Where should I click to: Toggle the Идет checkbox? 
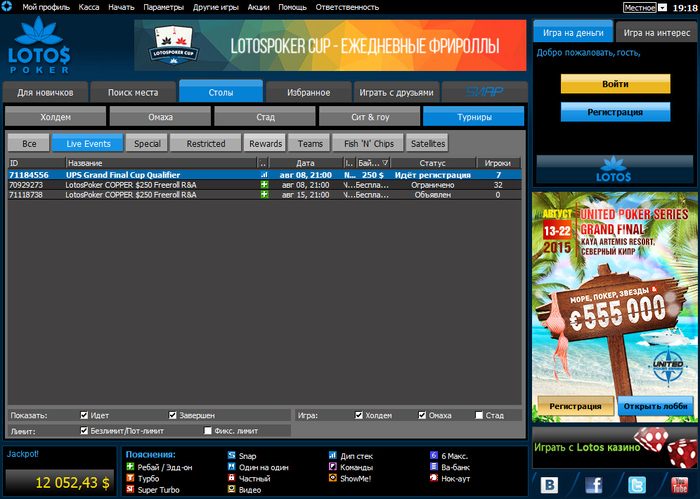[x=84, y=415]
